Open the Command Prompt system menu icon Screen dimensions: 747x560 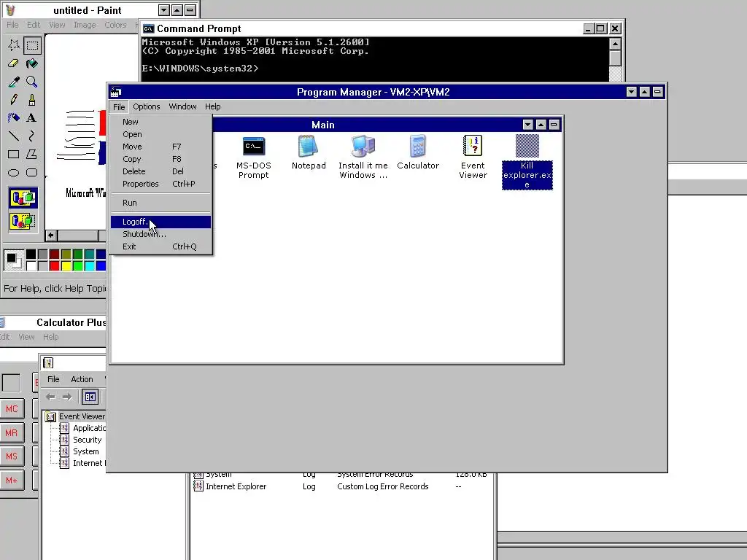(x=149, y=28)
